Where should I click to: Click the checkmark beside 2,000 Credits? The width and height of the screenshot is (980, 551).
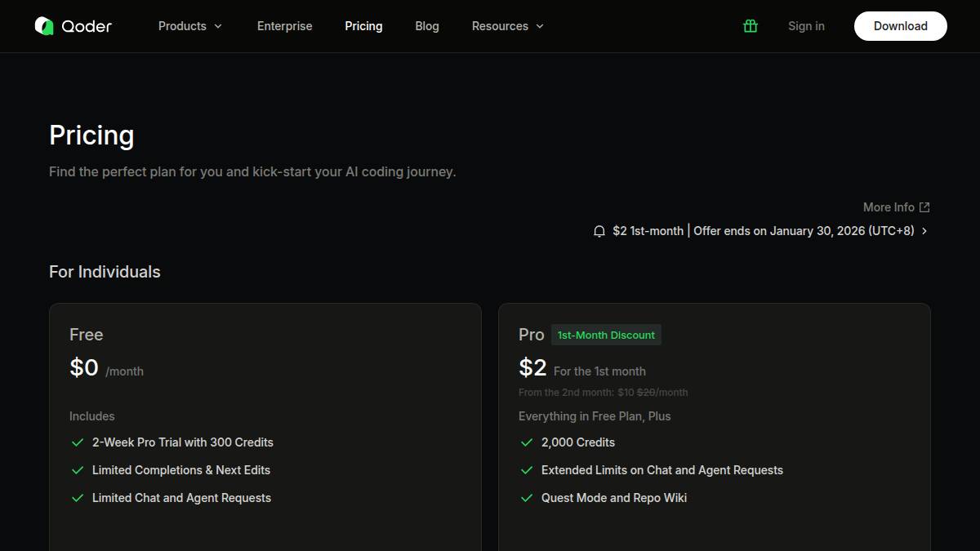click(527, 442)
